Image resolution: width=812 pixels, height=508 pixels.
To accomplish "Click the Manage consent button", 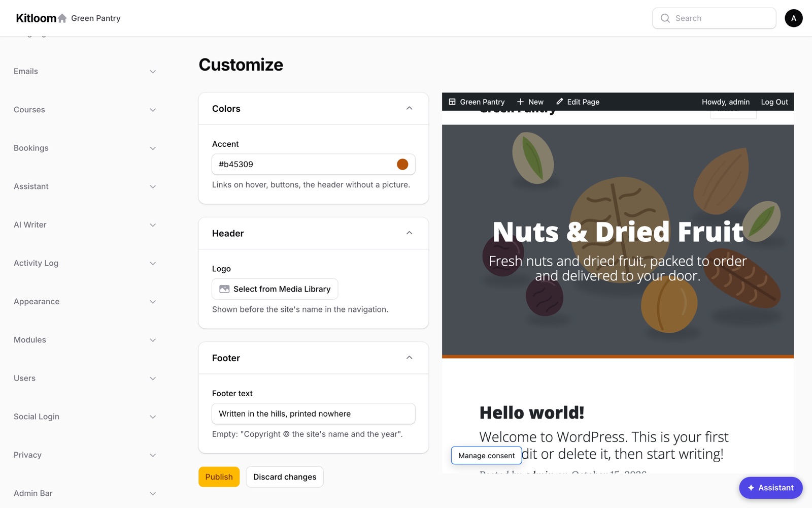I will coord(486,456).
